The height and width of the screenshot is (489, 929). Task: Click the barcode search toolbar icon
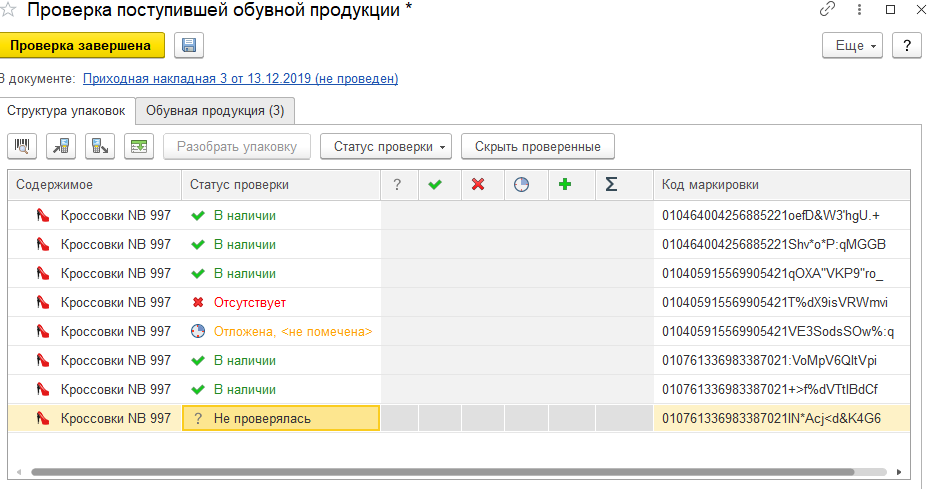click(22, 146)
